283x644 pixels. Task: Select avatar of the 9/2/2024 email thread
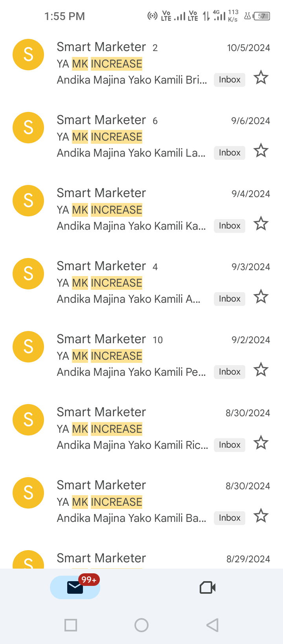28,347
